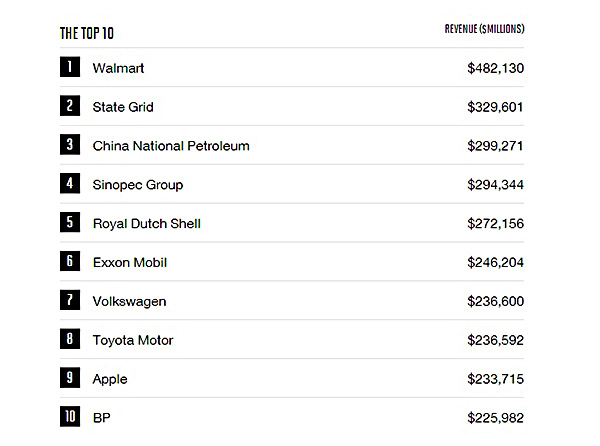Click the Exxon Mobil company name
Image resolution: width=600 pixels, height=446 pixels.
(129, 263)
